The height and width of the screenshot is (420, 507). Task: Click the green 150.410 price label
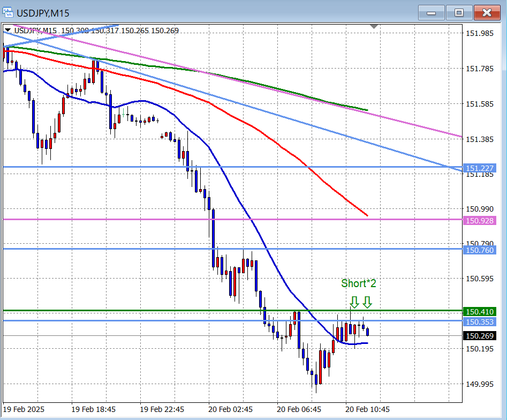pos(480,311)
